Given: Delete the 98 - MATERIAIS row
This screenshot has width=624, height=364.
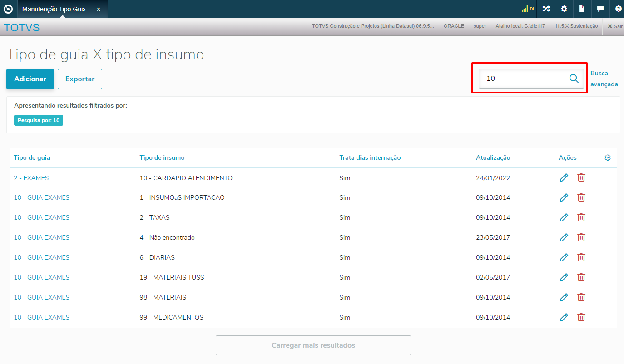Looking at the screenshot, I should 581,297.
